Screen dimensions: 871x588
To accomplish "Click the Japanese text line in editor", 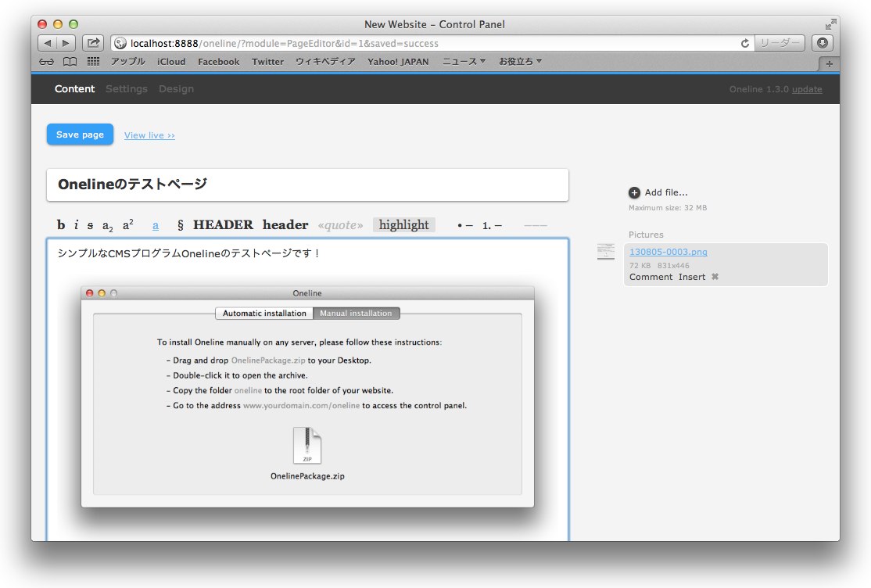I will point(189,253).
